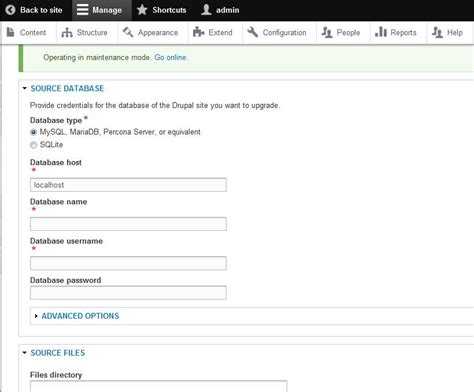Collapse the Source Database section arrow
The height and width of the screenshot is (392, 474).
(24, 88)
